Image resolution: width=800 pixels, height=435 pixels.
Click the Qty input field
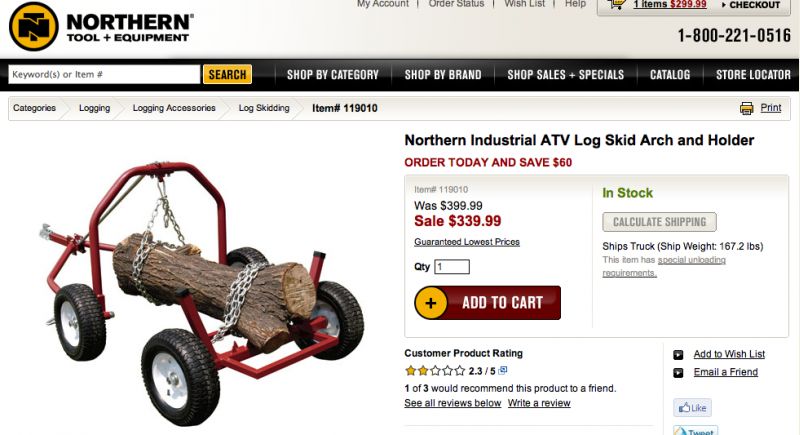(x=452, y=267)
